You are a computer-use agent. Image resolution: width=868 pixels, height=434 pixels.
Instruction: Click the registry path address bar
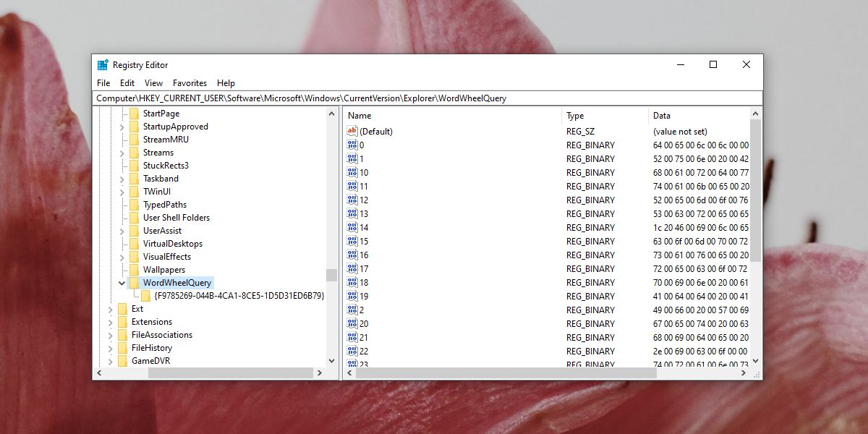pyautogui.click(x=427, y=98)
